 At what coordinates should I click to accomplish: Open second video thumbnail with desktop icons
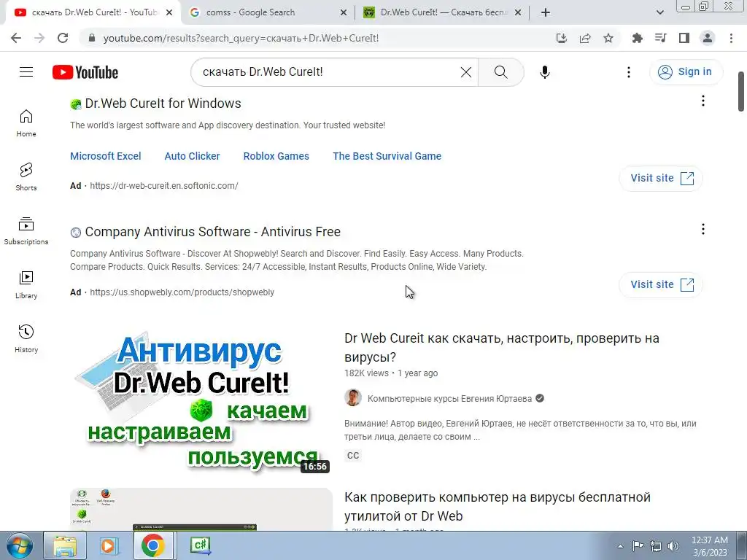pyautogui.click(x=201, y=509)
